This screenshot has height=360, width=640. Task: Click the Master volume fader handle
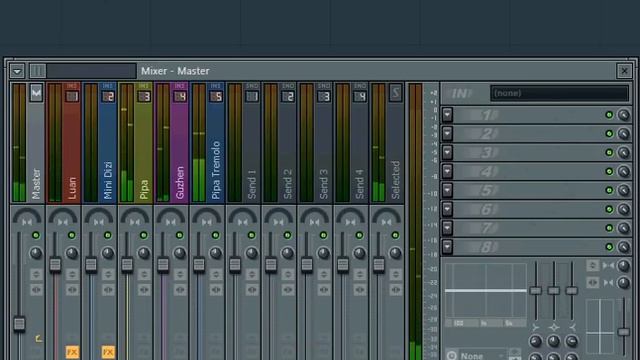(x=19, y=324)
